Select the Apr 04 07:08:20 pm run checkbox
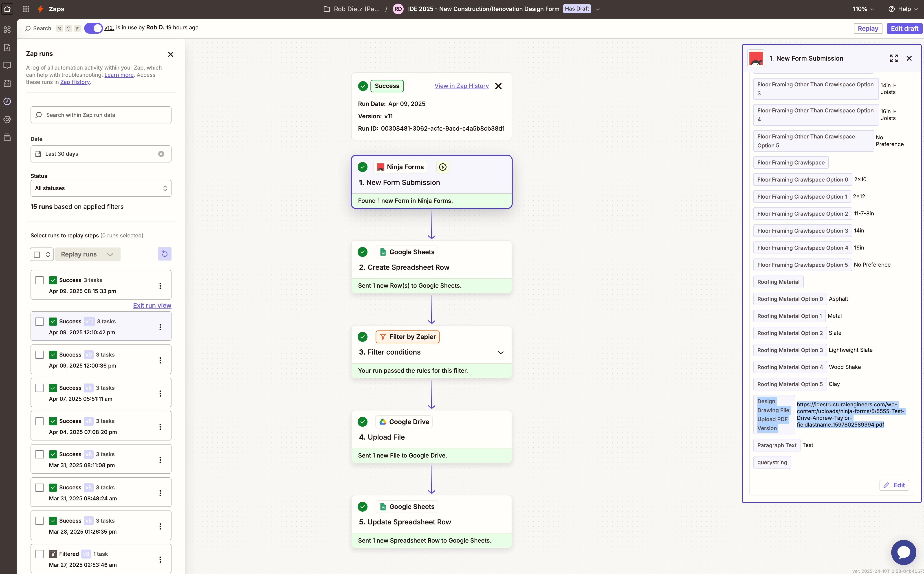Screen dimensions: 924x574 point(40,421)
